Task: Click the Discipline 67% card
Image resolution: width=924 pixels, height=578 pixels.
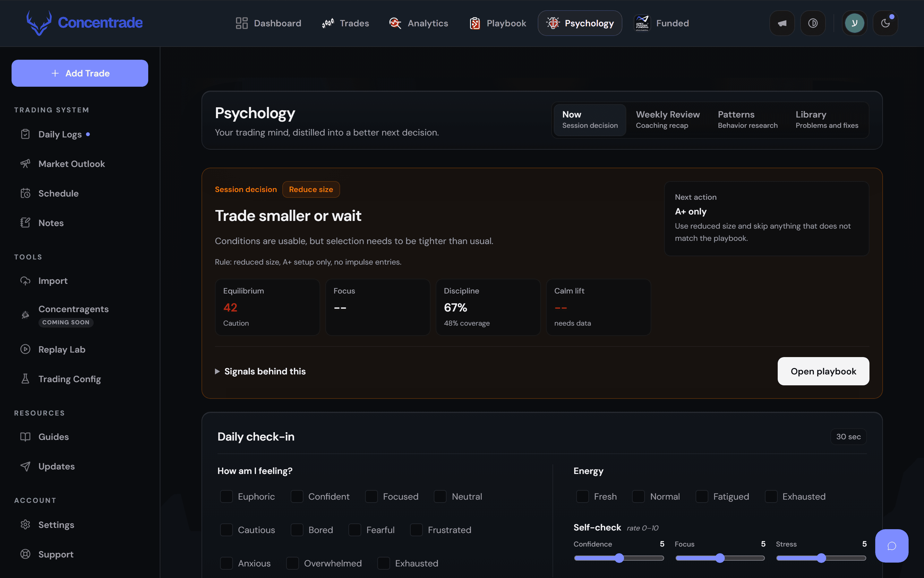Action: pos(488,307)
